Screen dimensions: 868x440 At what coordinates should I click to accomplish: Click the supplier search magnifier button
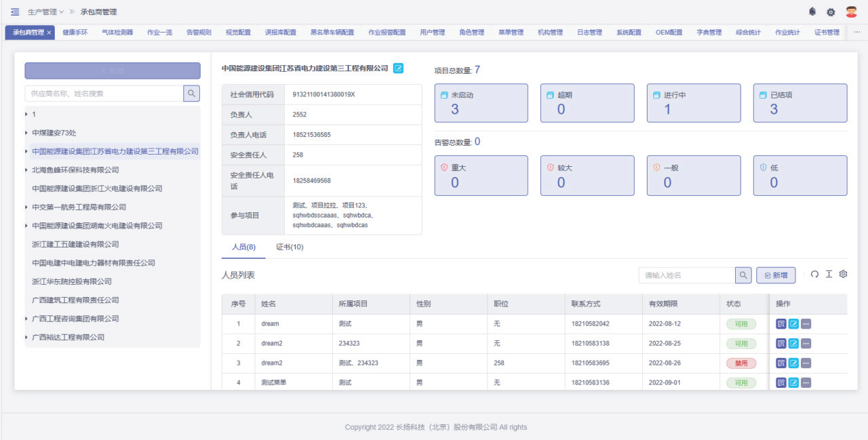tap(192, 94)
